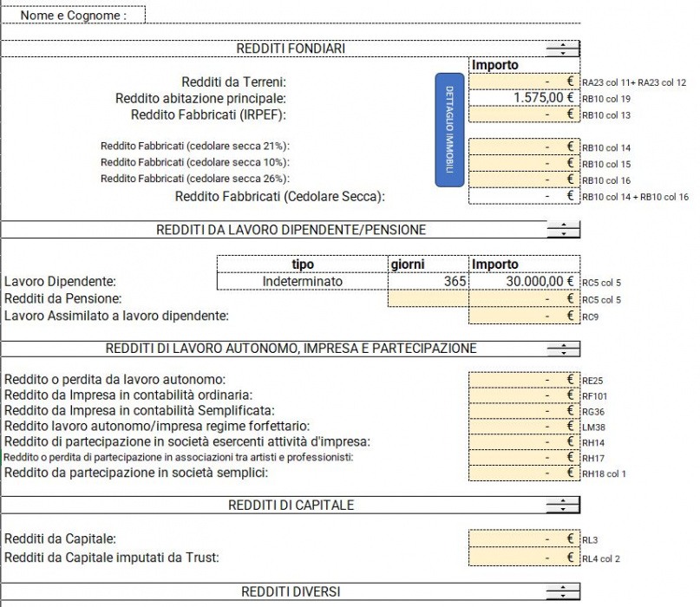Select the Redditi da Pensione giorni cell
700x607 pixels.
(428, 298)
